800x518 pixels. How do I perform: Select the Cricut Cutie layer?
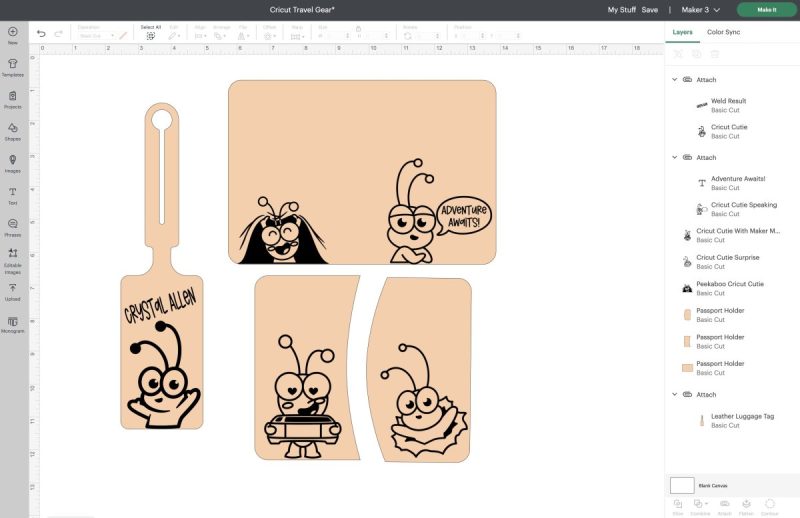[735, 131]
